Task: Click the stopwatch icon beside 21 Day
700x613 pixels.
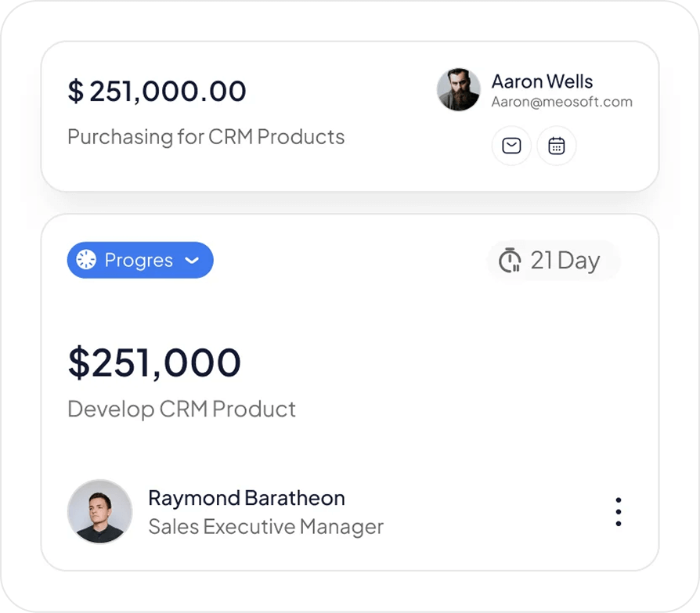Action: [x=510, y=260]
